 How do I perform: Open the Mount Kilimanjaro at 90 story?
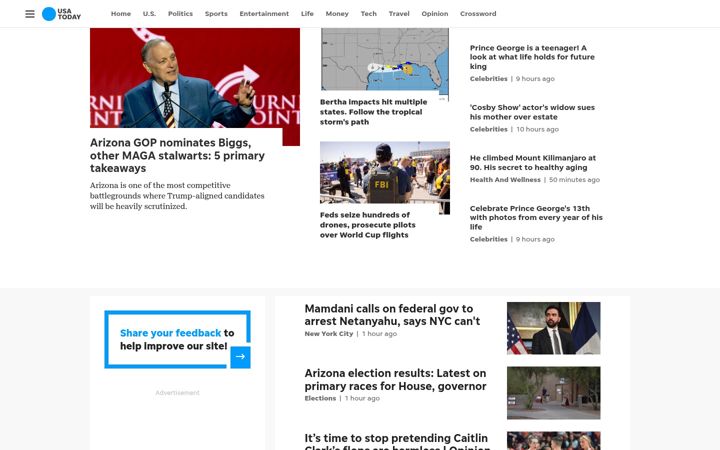533,163
